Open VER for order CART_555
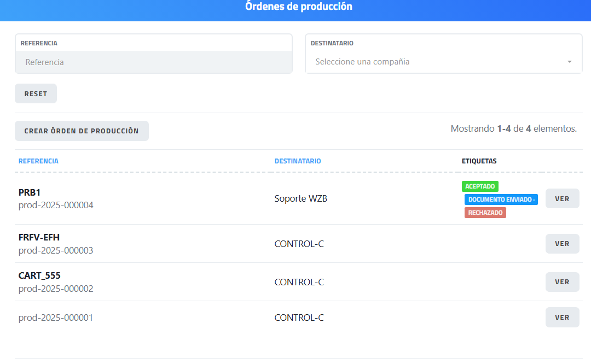This screenshot has width=591, height=364. tap(562, 282)
